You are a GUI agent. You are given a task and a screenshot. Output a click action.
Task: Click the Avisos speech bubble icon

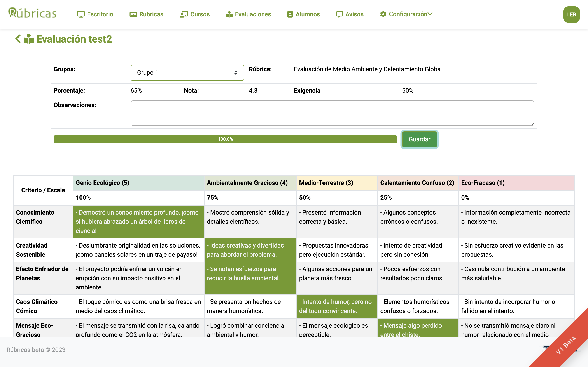339,14
